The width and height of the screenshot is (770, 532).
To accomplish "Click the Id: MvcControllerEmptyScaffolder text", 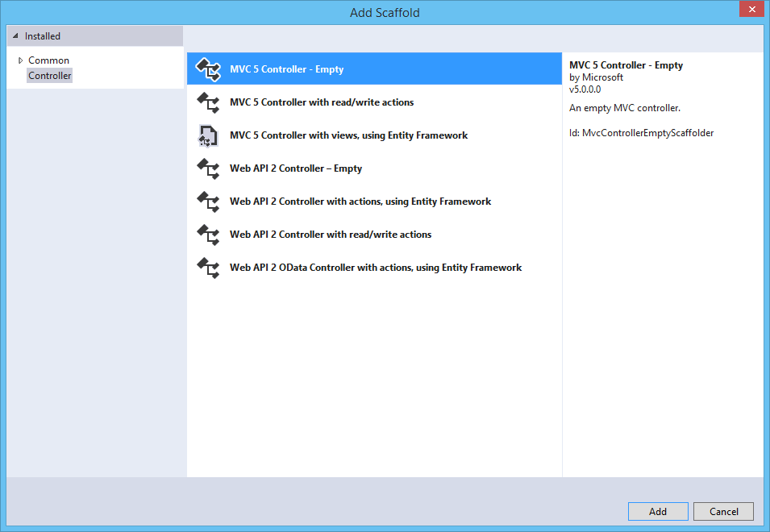I will [x=641, y=133].
